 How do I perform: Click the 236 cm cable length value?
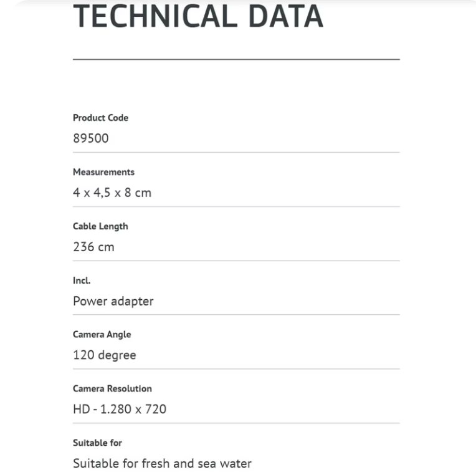[x=93, y=247]
